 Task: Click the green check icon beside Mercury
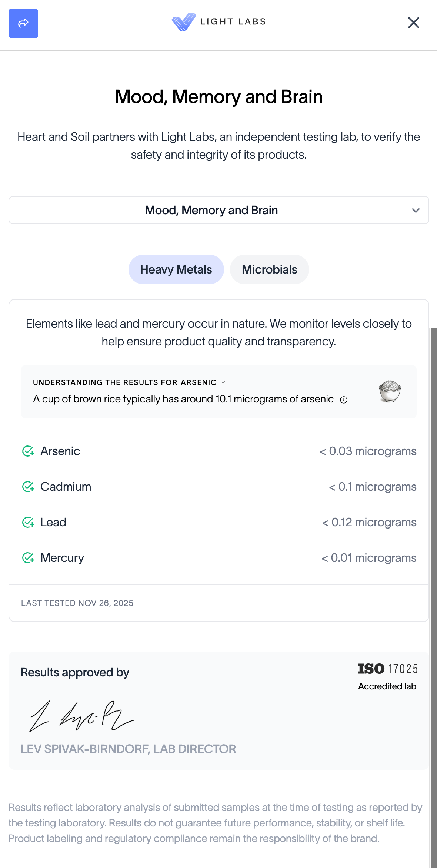click(28, 558)
